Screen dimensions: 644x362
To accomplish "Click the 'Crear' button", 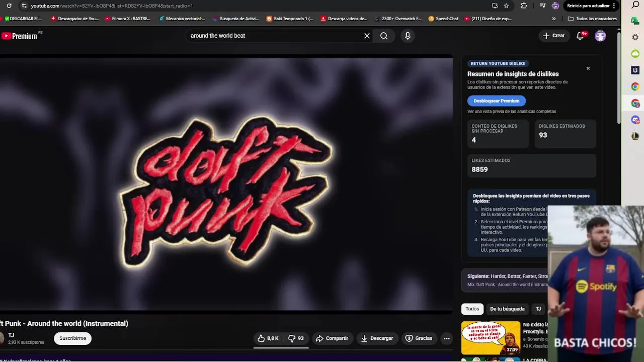I will coord(553,36).
